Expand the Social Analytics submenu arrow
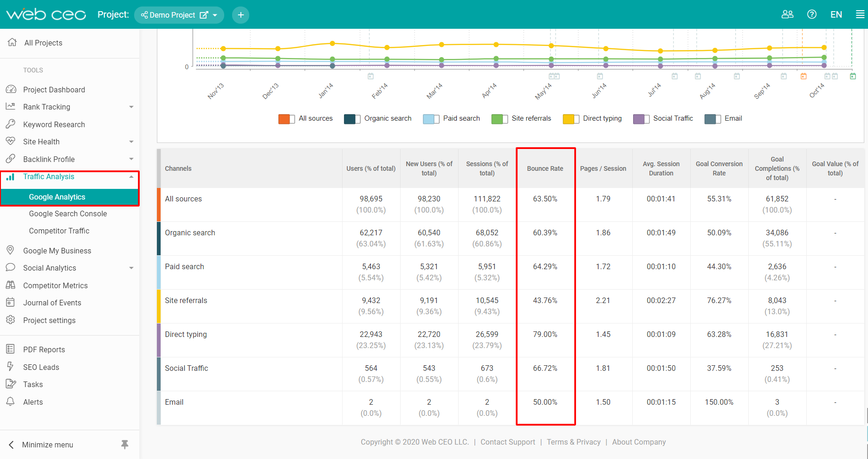This screenshot has height=459, width=868. [x=131, y=268]
